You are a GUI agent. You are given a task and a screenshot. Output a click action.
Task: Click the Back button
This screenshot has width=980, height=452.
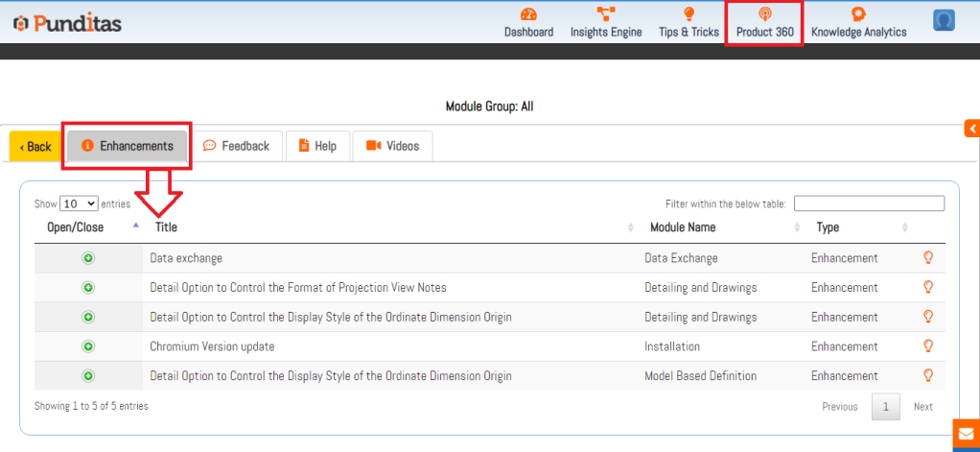pos(35,147)
